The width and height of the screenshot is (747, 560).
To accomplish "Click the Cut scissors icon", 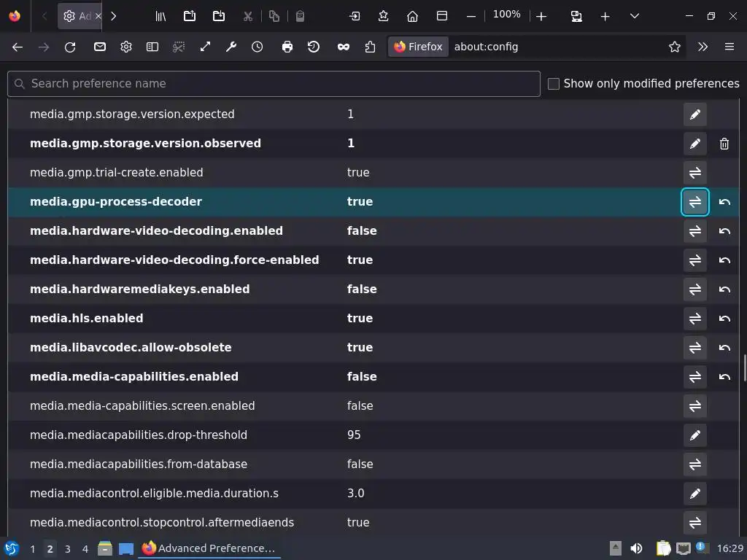I will [248, 16].
